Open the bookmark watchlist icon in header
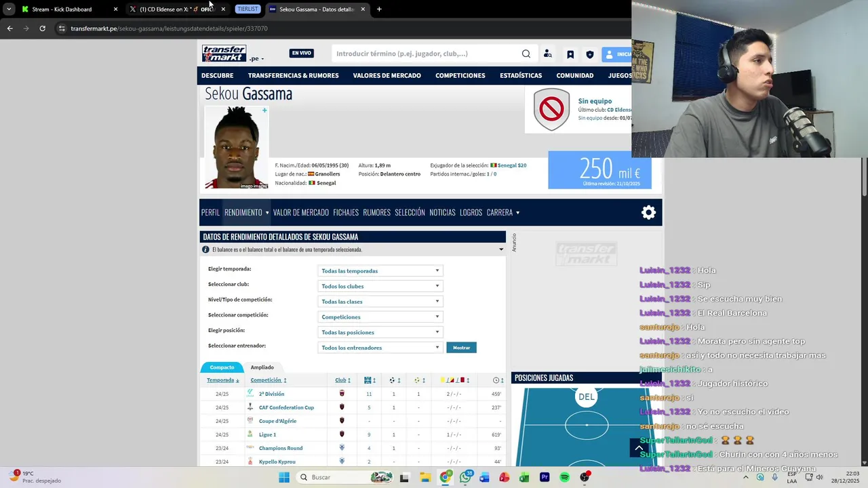868x488 pixels. (570, 54)
